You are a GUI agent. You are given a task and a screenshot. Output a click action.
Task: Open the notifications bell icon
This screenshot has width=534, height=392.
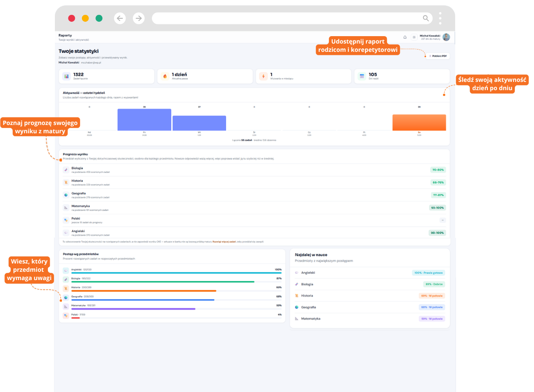tap(405, 37)
